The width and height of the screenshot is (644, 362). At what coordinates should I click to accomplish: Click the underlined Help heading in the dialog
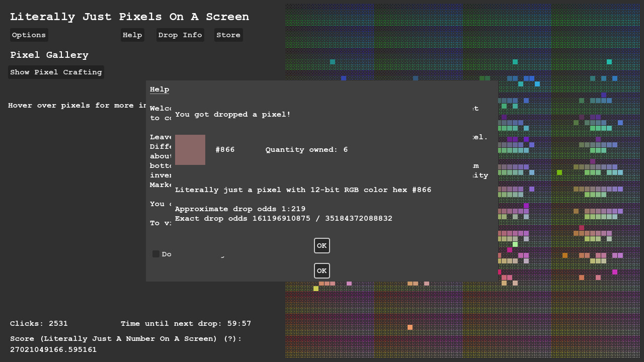pos(159,89)
